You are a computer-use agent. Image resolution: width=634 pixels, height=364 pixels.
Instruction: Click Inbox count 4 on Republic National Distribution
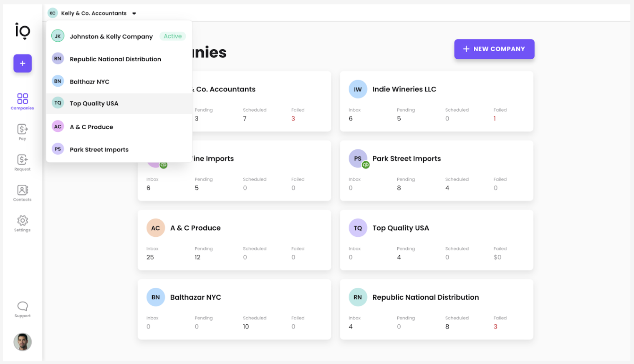[x=351, y=327]
